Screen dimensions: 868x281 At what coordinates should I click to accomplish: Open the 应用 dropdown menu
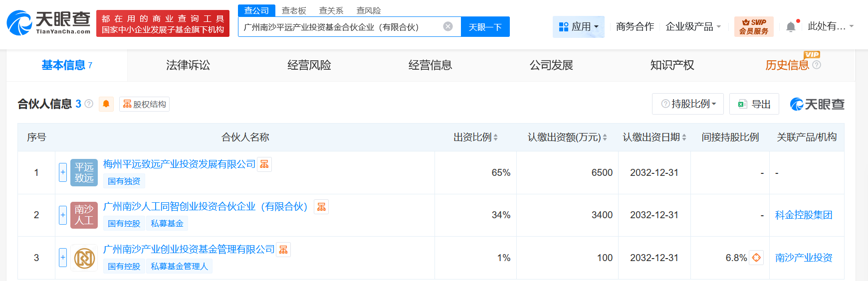click(x=579, y=27)
